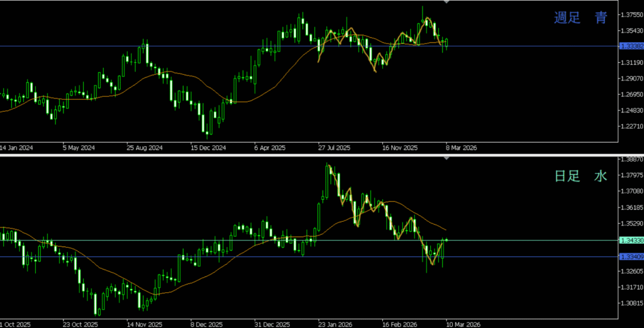
Task: Click the chart shift triangle in the weekly chart
Action: click(447, 3)
